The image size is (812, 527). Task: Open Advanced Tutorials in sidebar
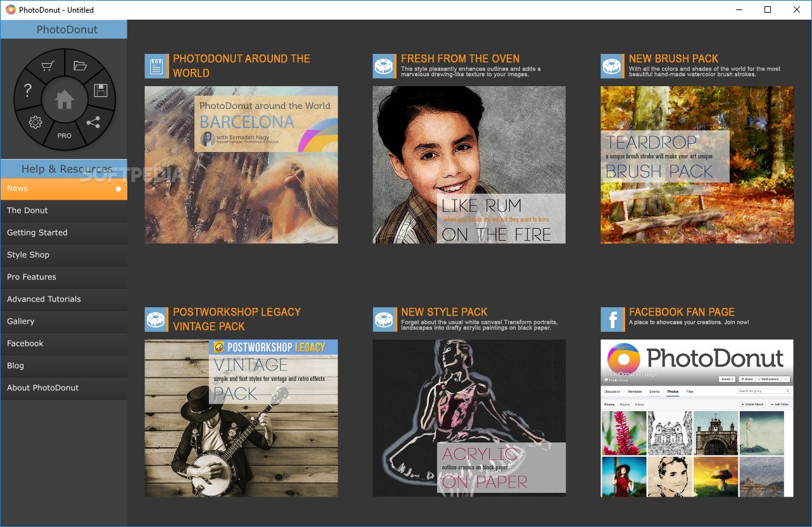pos(64,300)
